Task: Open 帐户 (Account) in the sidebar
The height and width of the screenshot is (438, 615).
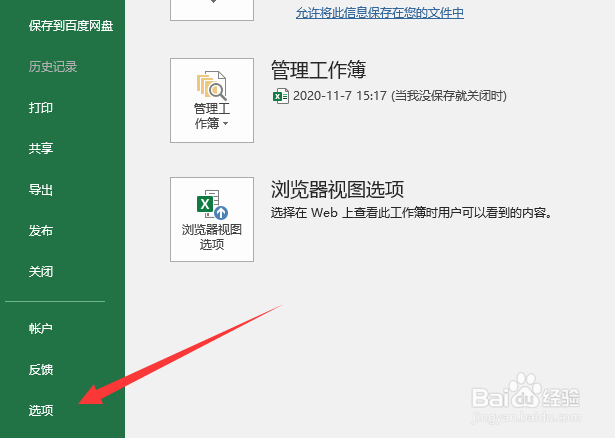Action: click(41, 328)
